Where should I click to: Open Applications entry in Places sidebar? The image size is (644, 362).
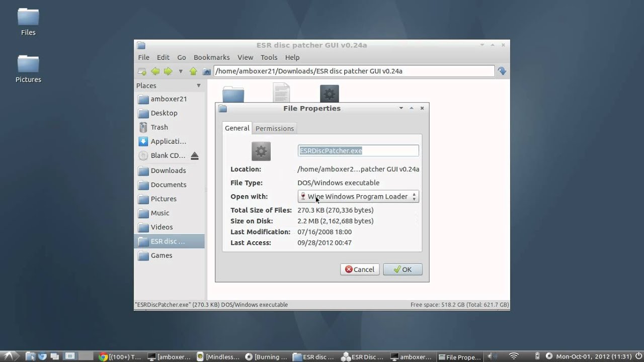click(x=170, y=141)
